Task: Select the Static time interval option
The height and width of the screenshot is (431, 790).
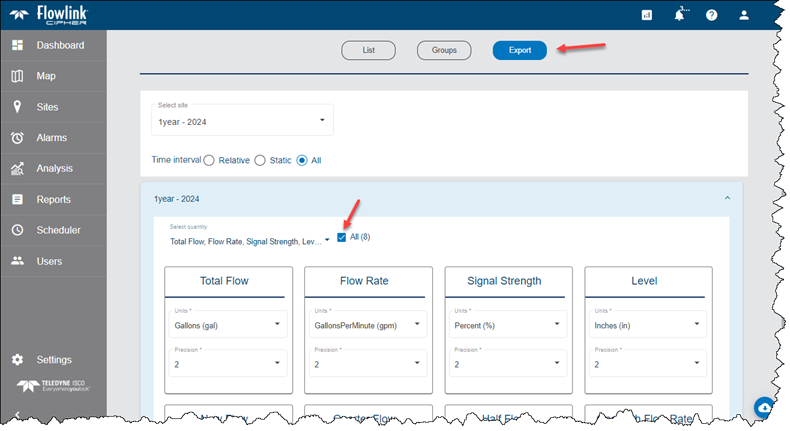Action: (x=260, y=160)
